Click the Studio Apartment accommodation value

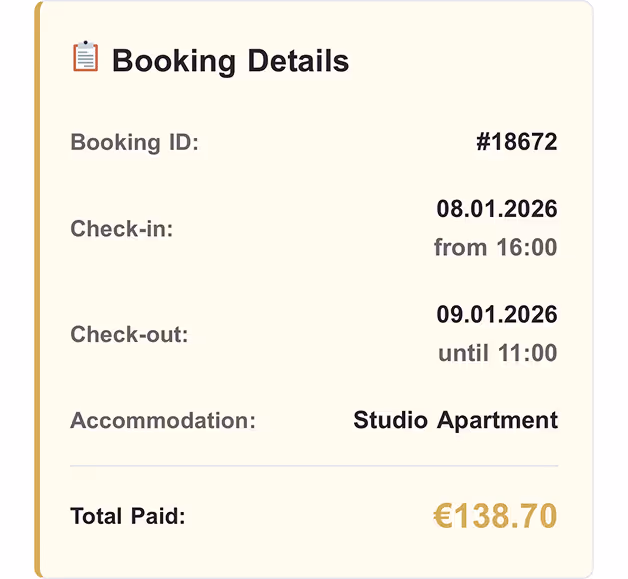(x=455, y=420)
